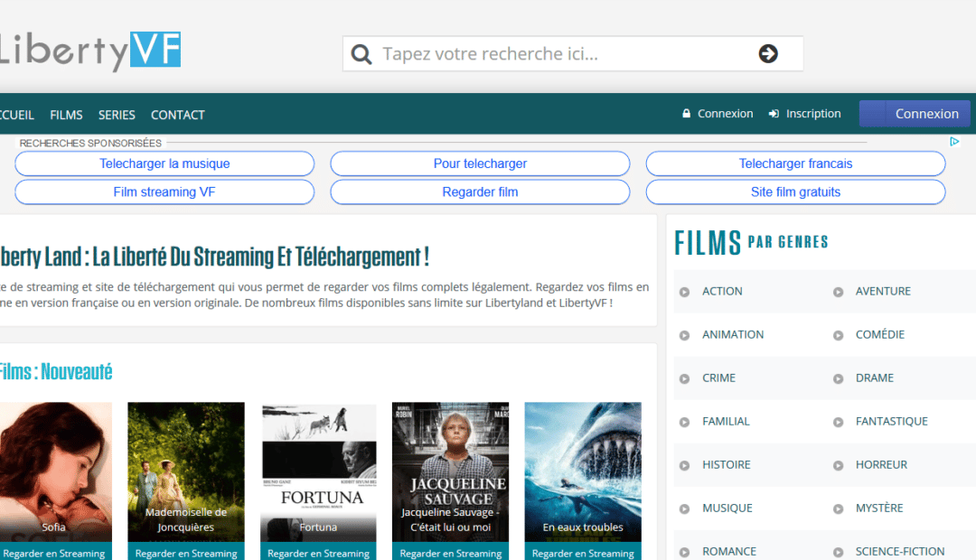Click the Inscription link
Image resolution: width=976 pixels, height=560 pixels.
(813, 114)
